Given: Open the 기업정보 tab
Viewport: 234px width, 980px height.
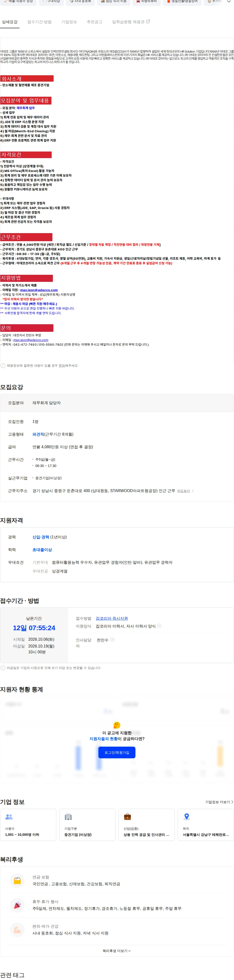Looking at the screenshot, I should point(69,22).
